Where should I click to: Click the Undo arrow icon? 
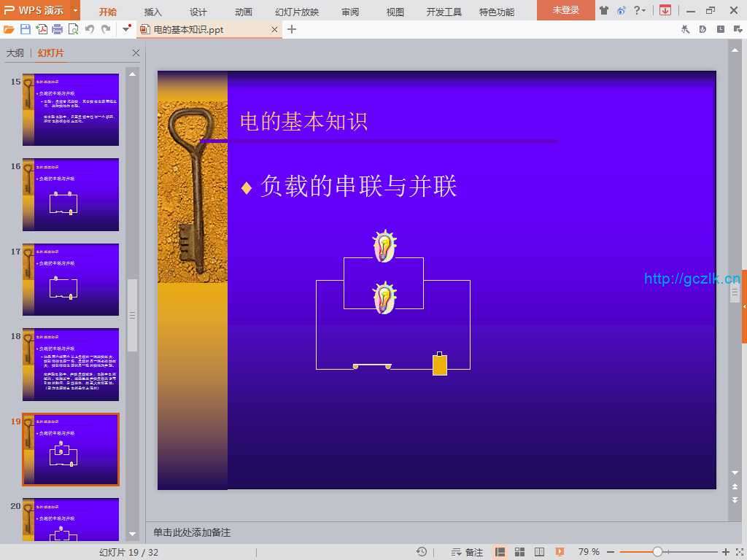click(90, 29)
